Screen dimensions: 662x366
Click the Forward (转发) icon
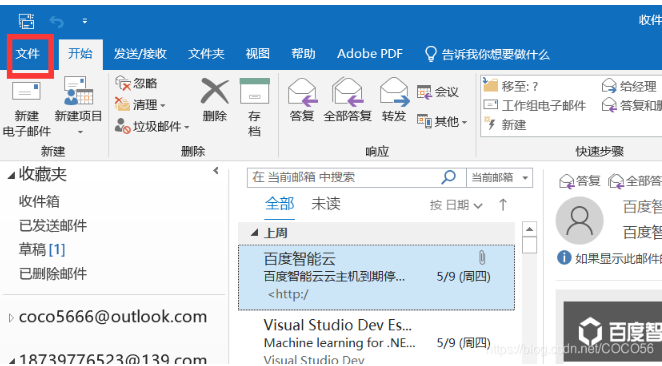coord(394,92)
